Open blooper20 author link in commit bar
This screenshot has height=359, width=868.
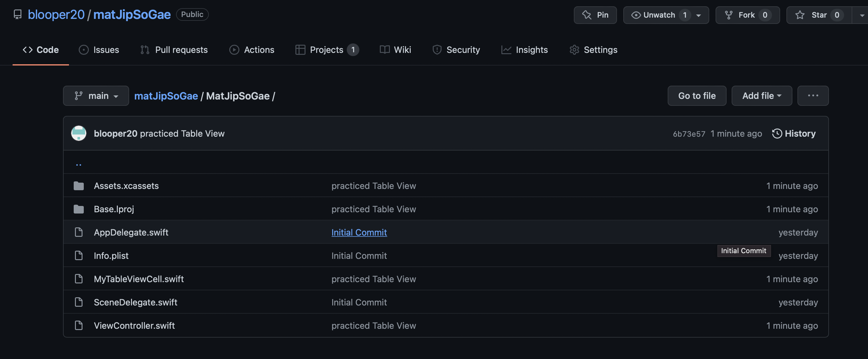pos(116,134)
